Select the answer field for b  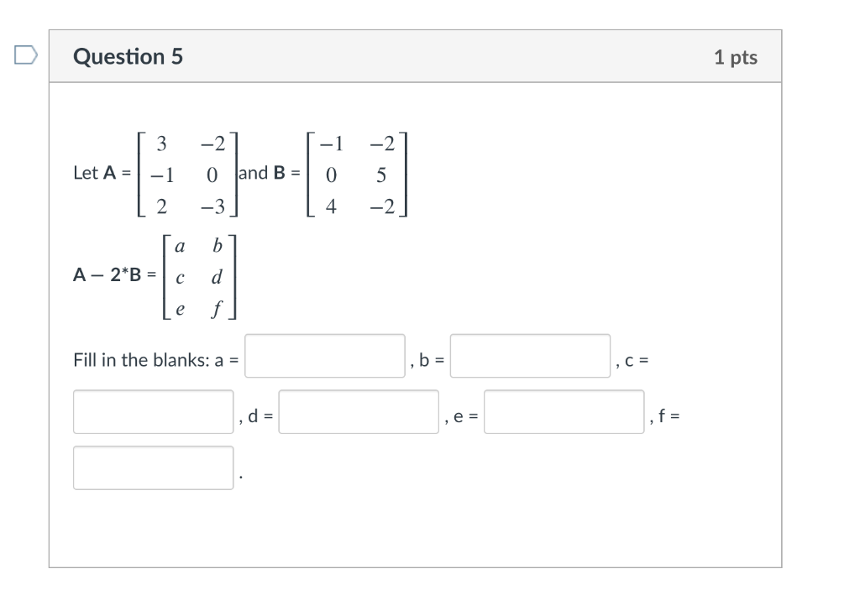click(x=530, y=356)
